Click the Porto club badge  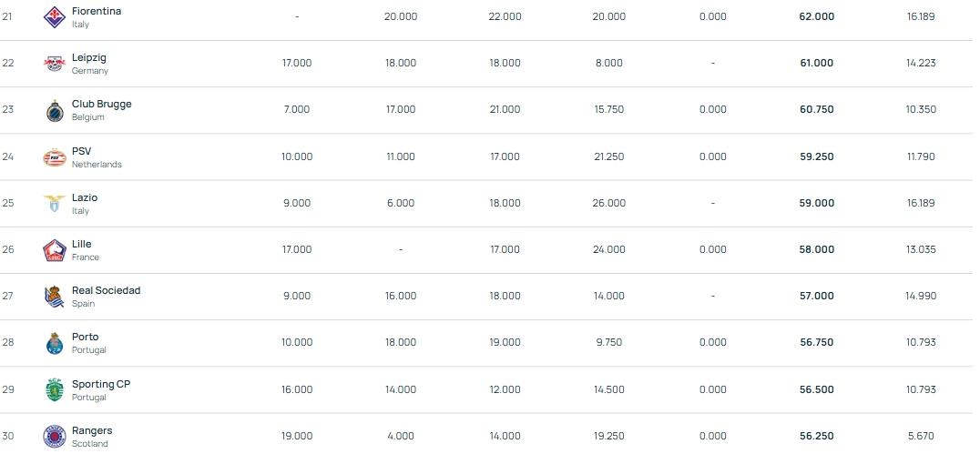tap(55, 343)
